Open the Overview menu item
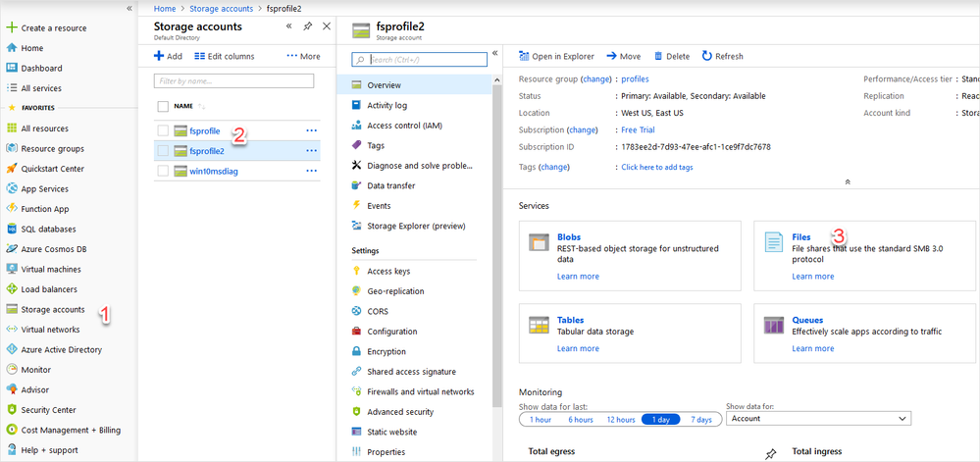980x462 pixels. [x=416, y=85]
